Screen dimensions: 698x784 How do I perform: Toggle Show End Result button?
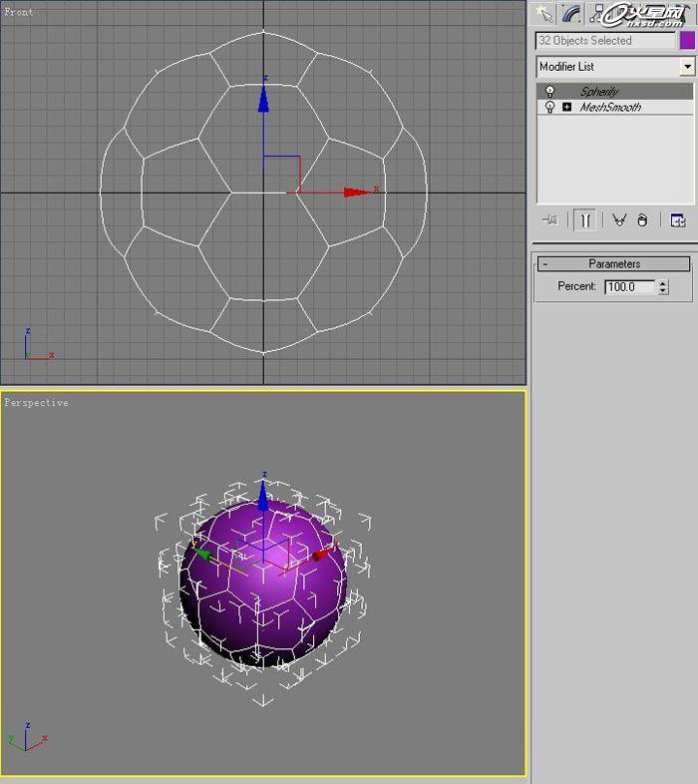[585, 220]
